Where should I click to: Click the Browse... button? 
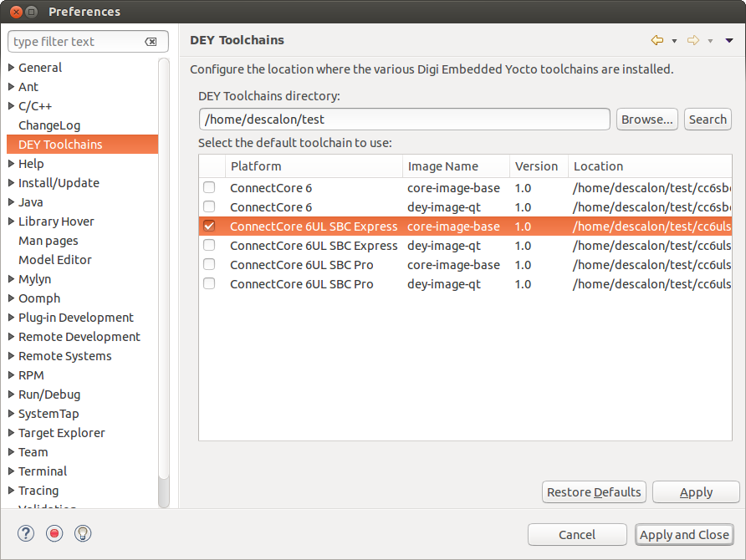point(646,120)
